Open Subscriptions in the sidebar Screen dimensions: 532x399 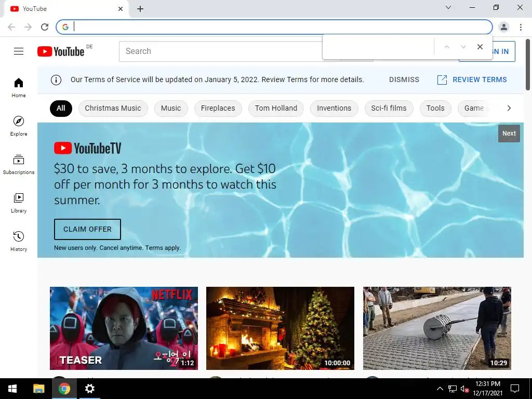pyautogui.click(x=19, y=165)
